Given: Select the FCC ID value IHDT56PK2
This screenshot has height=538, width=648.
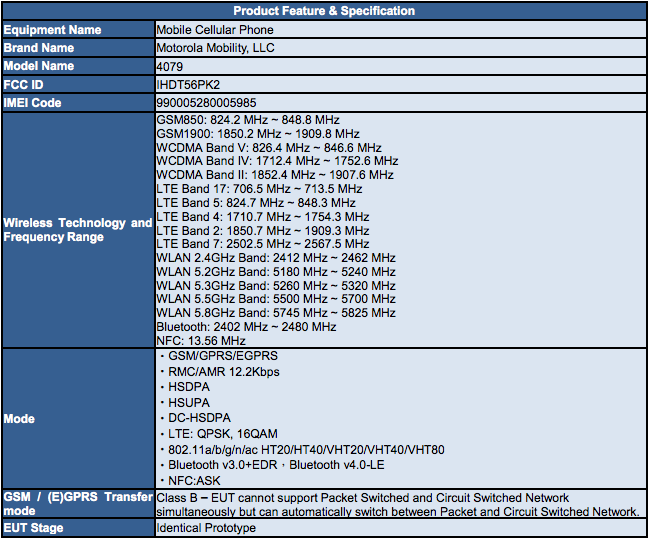Looking at the screenshot, I should click(x=187, y=85).
